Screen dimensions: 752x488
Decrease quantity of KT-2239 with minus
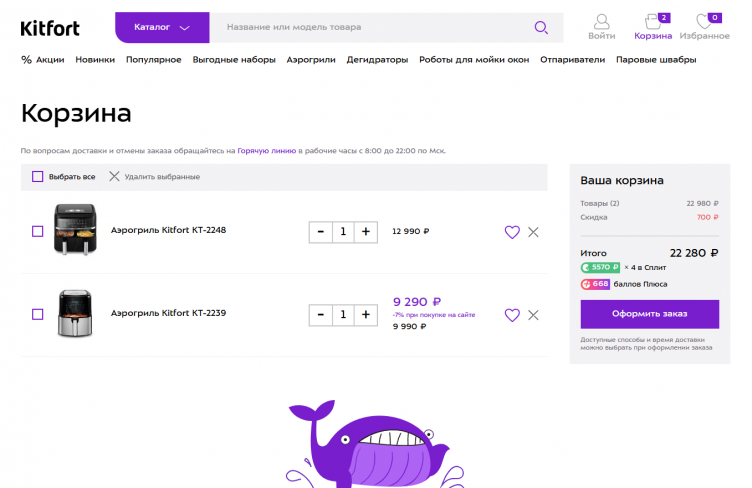tap(320, 315)
